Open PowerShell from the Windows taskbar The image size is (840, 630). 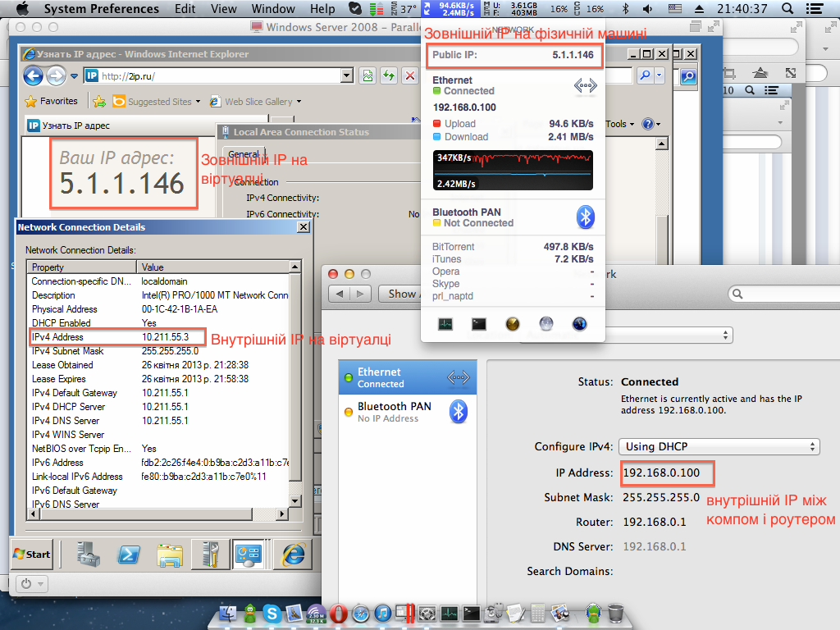128,555
